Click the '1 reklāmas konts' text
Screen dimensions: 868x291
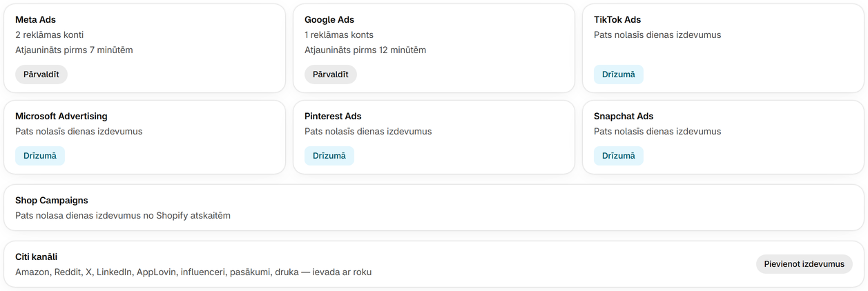[339, 35]
